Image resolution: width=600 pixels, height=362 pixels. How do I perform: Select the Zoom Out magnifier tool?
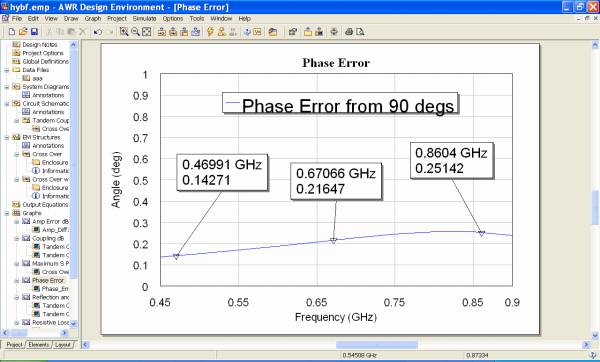coord(135,32)
